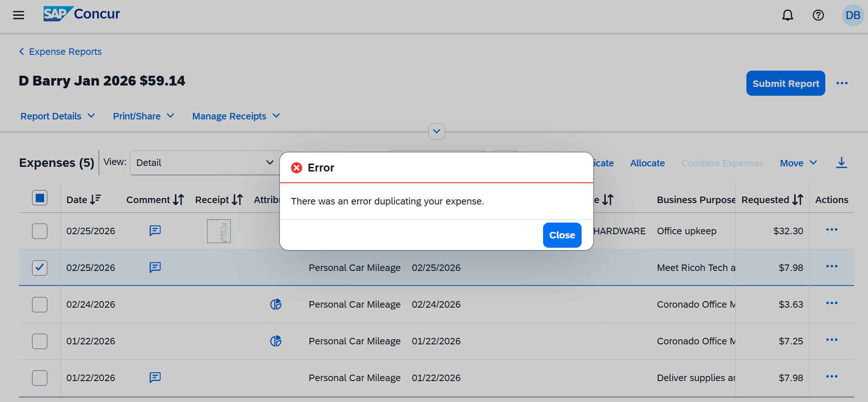Go back to Expense Reports
The width and height of the screenshot is (868, 402).
click(65, 52)
